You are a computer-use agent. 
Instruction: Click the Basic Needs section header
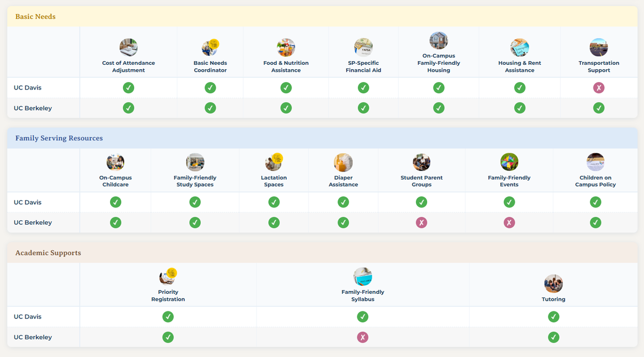(322, 17)
